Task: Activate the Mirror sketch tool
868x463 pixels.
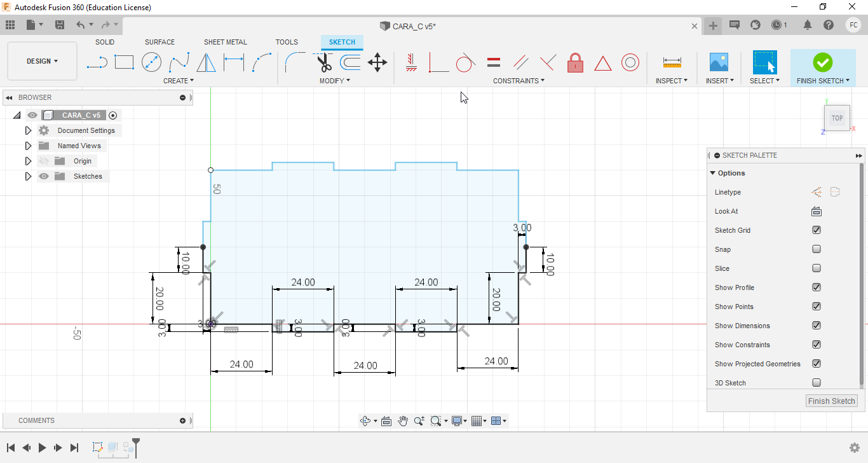Action: point(206,62)
